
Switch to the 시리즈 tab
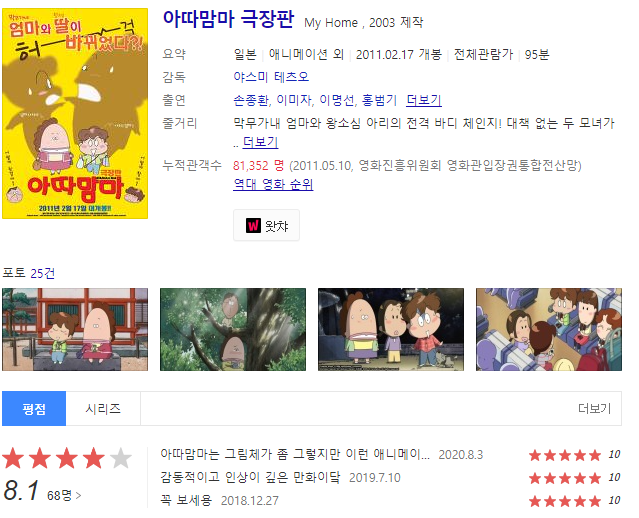point(103,408)
